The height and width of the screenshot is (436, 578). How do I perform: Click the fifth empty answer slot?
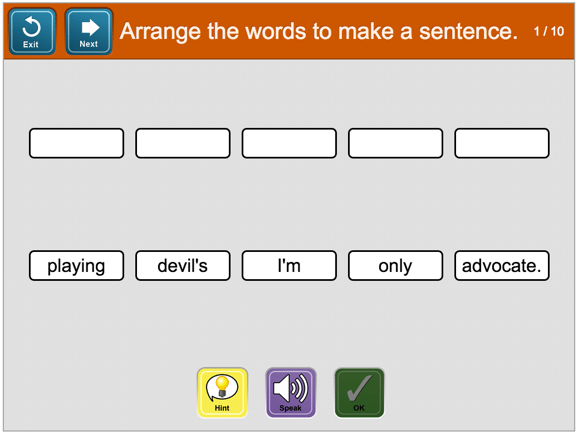tap(502, 143)
